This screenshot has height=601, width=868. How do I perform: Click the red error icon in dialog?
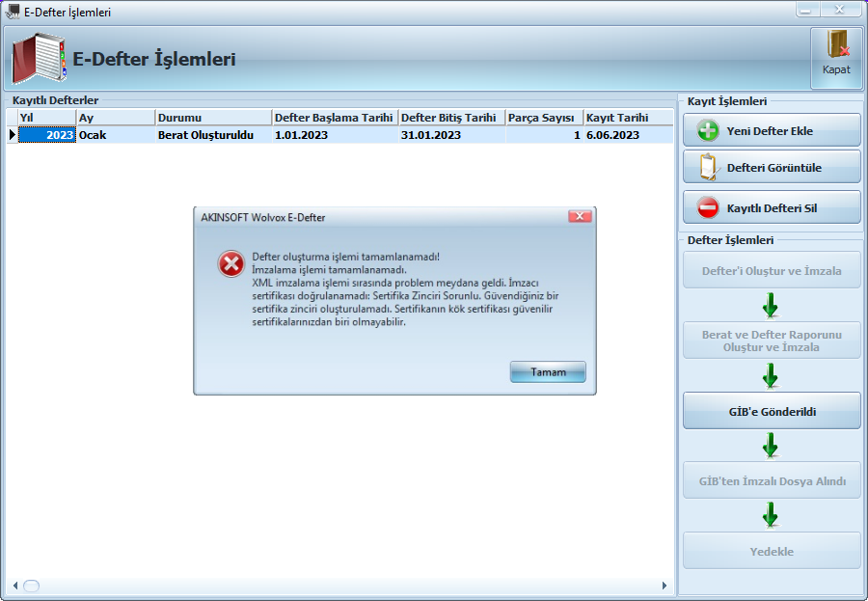[x=231, y=263]
